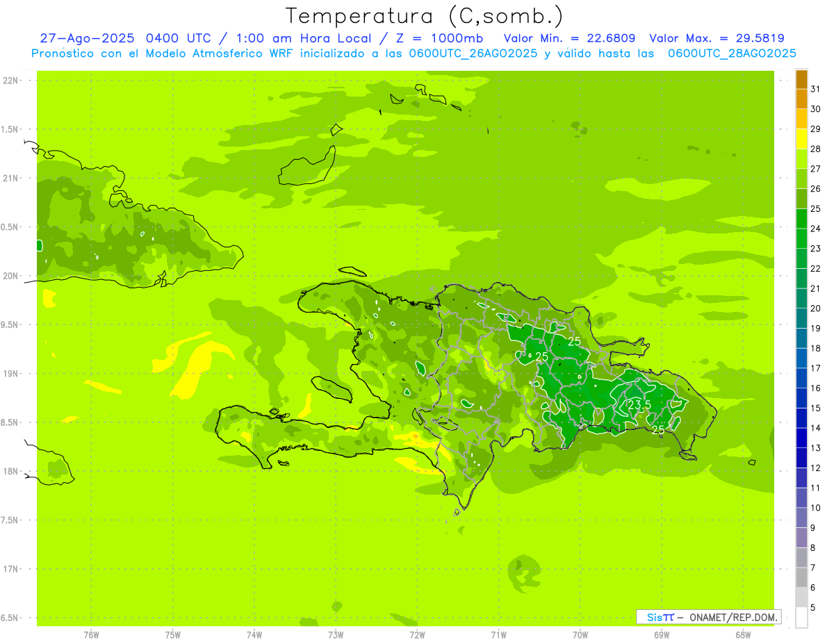
Task: Click the lime swatch between 27 and 28
Action: [x=801, y=159]
